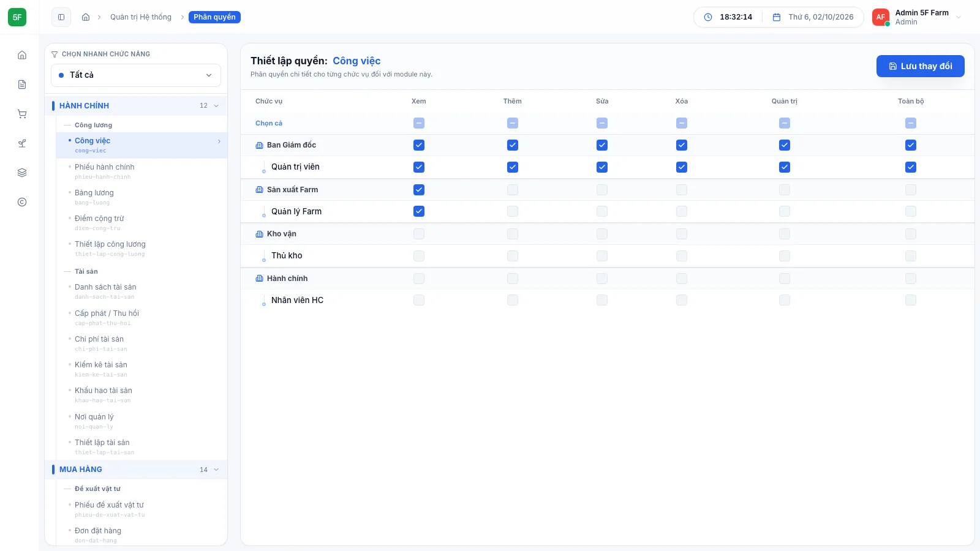Uncheck Quản trị for Ban Giám đốc

[x=785, y=145]
